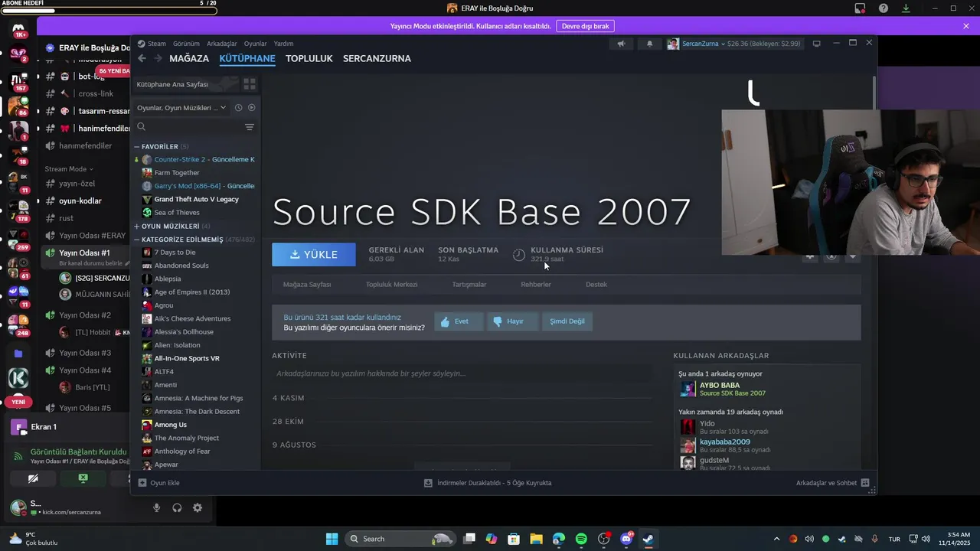Collapse KATEGORİZE EDİLMEMİŞ category
The image size is (980, 551).
pos(137,240)
